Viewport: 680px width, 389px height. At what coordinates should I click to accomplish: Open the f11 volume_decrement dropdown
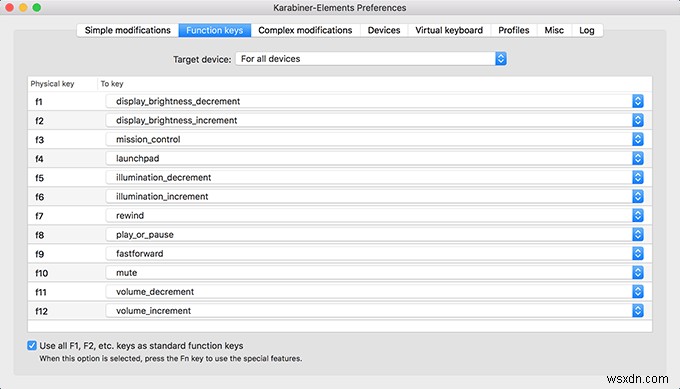coord(375,292)
